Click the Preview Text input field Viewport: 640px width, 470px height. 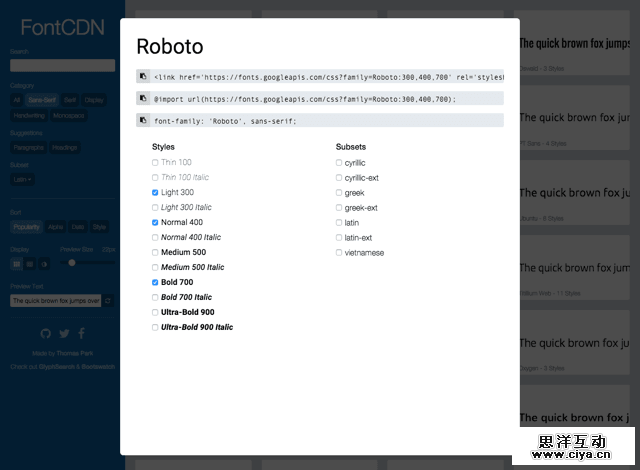click(56, 301)
